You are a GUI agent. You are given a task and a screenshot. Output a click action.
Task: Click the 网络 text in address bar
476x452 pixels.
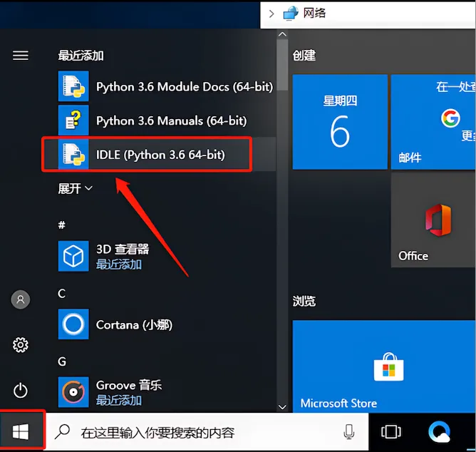(x=314, y=13)
